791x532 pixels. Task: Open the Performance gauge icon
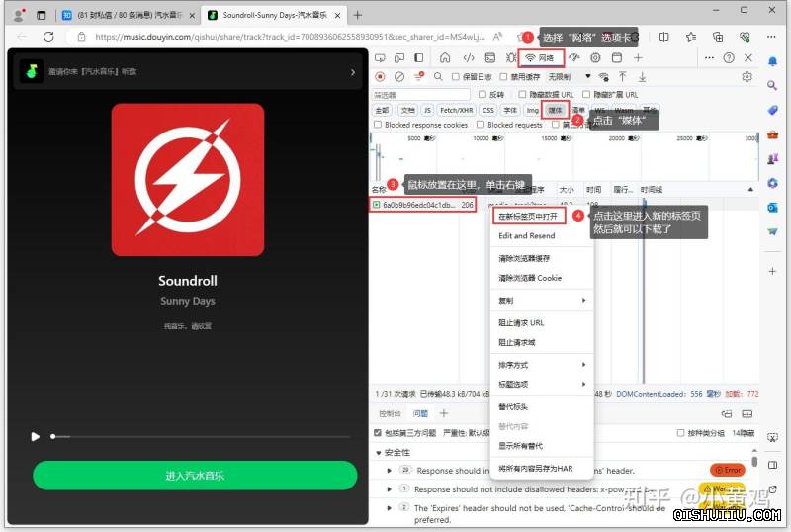[574, 58]
